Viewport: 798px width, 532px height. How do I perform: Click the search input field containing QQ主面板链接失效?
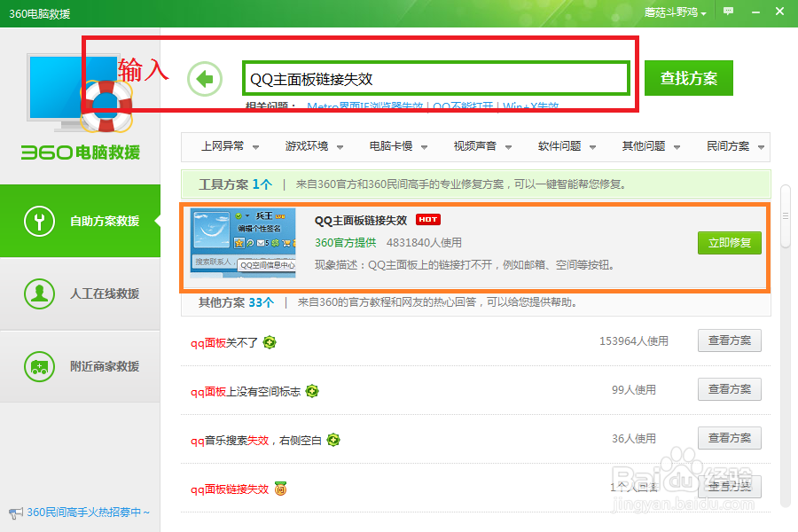point(436,78)
